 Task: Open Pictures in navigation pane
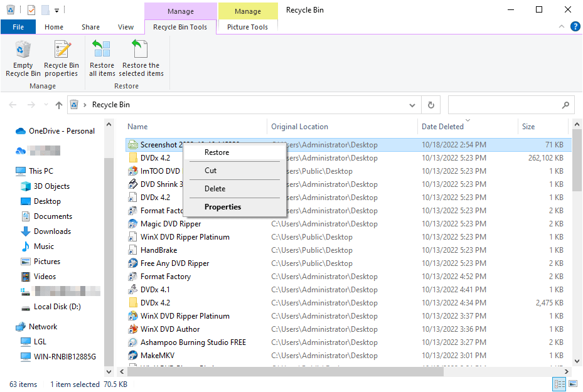[41, 261]
